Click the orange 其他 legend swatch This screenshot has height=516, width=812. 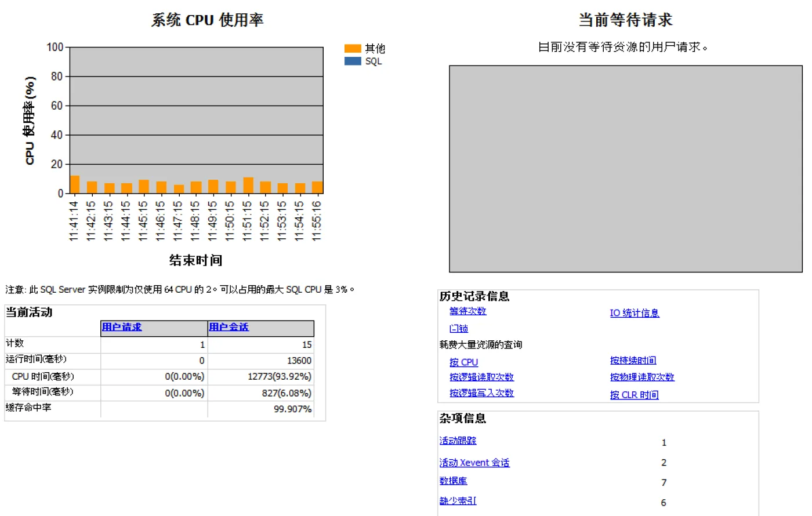click(353, 49)
